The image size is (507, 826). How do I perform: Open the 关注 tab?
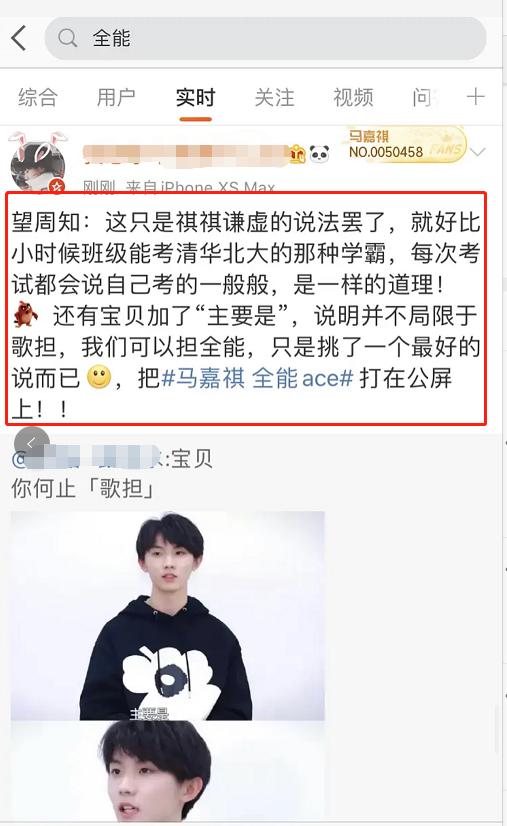[x=274, y=97]
